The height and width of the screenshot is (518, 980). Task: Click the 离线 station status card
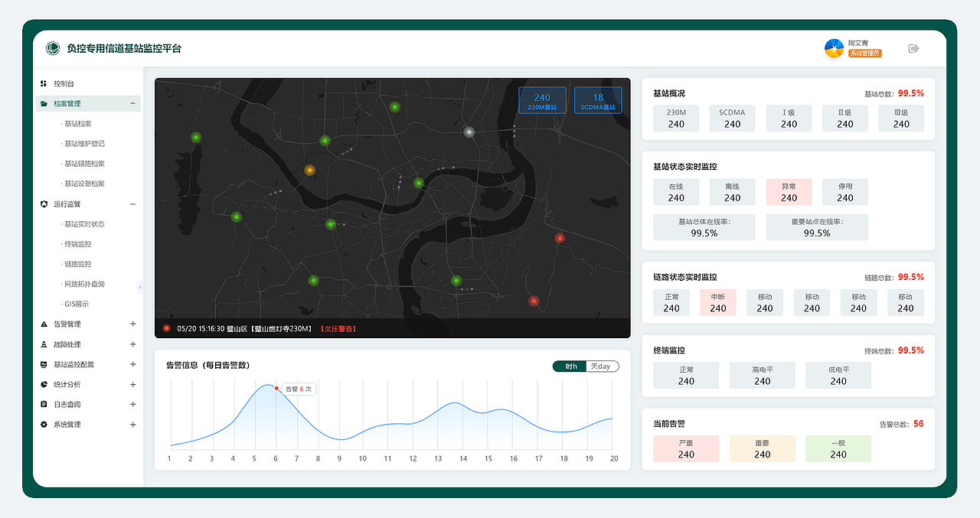tap(733, 192)
